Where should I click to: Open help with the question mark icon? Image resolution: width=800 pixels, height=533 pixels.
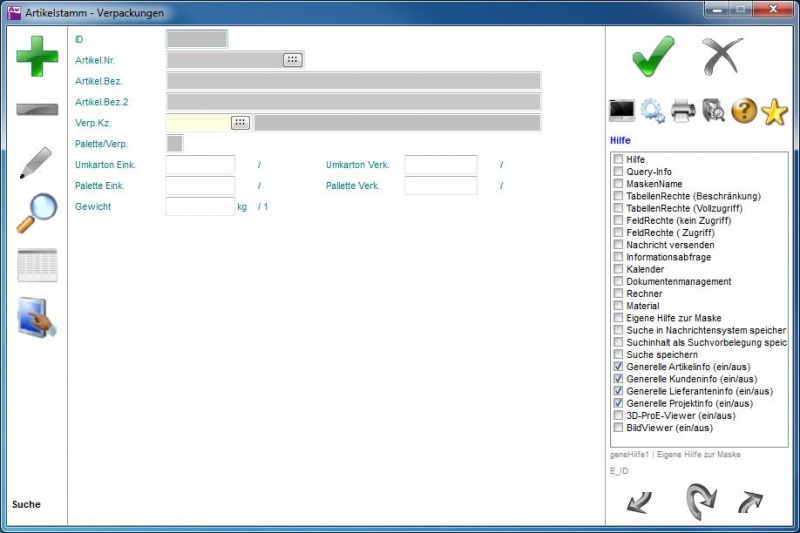(x=743, y=110)
